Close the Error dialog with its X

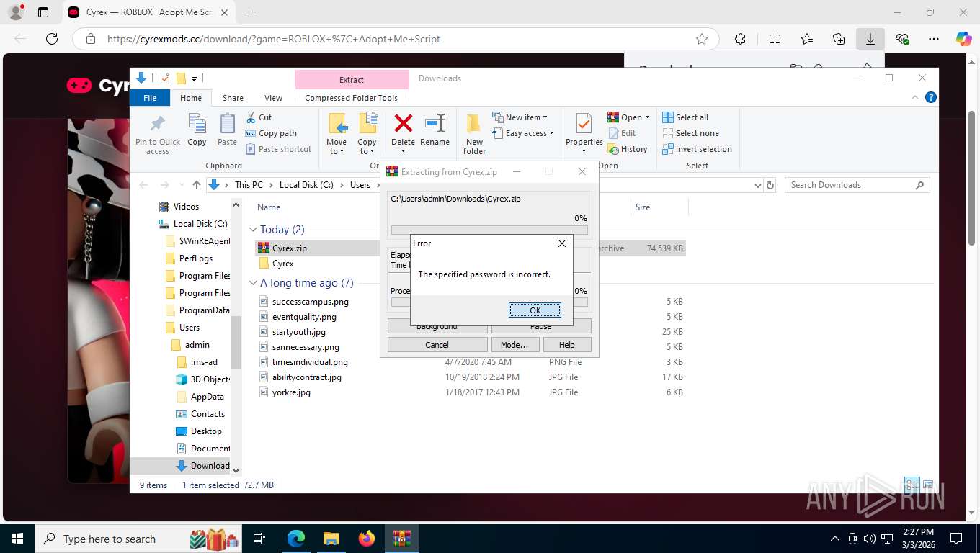pos(562,243)
